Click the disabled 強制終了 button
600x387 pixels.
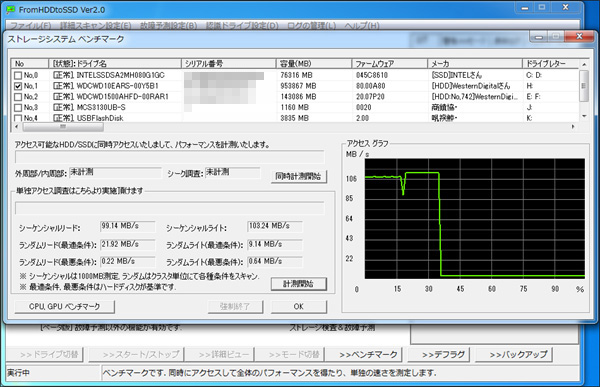coord(235,307)
